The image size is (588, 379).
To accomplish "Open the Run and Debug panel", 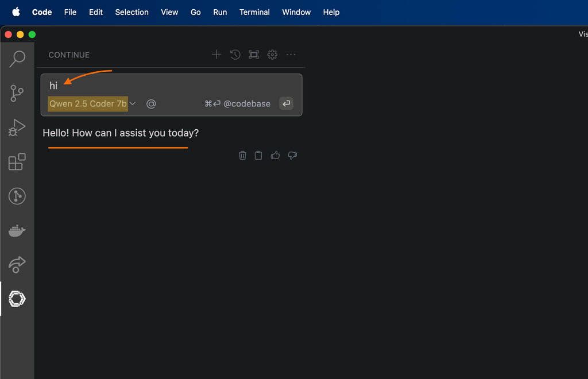I will click(17, 127).
